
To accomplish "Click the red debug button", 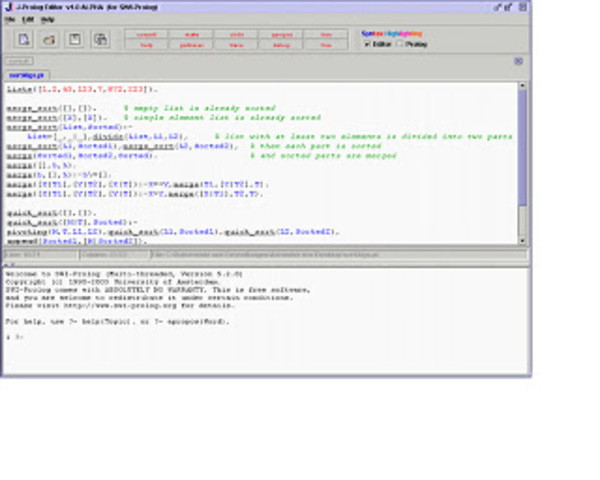I will [282, 45].
